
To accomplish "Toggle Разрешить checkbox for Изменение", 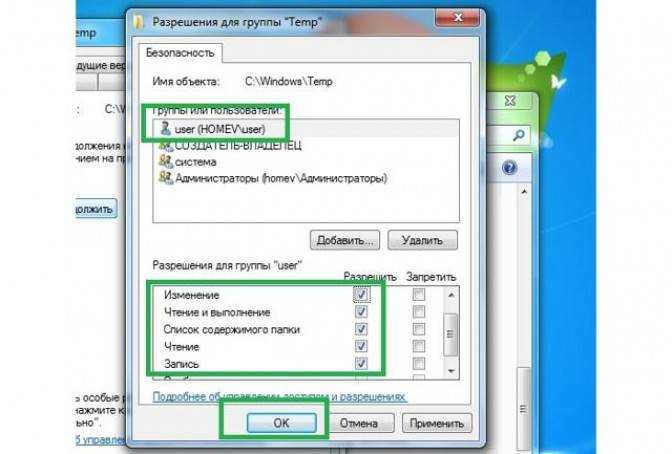I will pos(361,295).
